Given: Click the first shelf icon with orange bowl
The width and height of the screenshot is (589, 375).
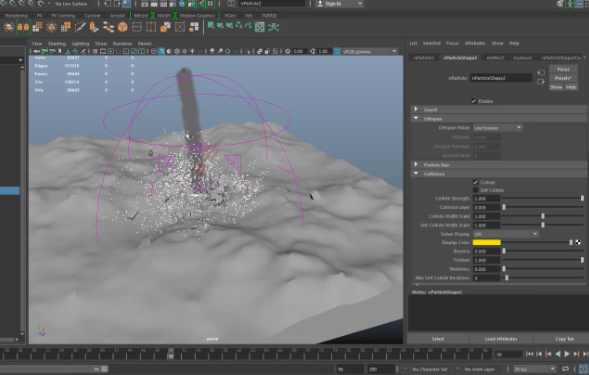Looking at the screenshot, I should (x=9, y=27).
